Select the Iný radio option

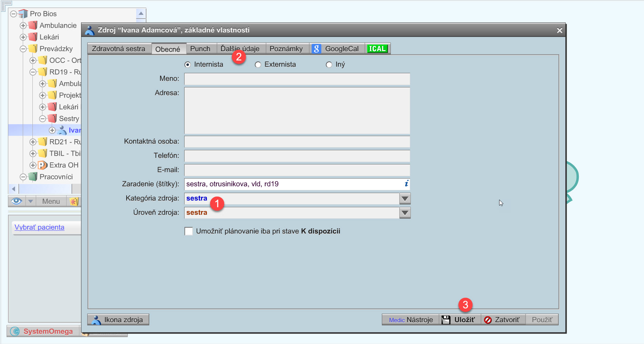pyautogui.click(x=329, y=65)
